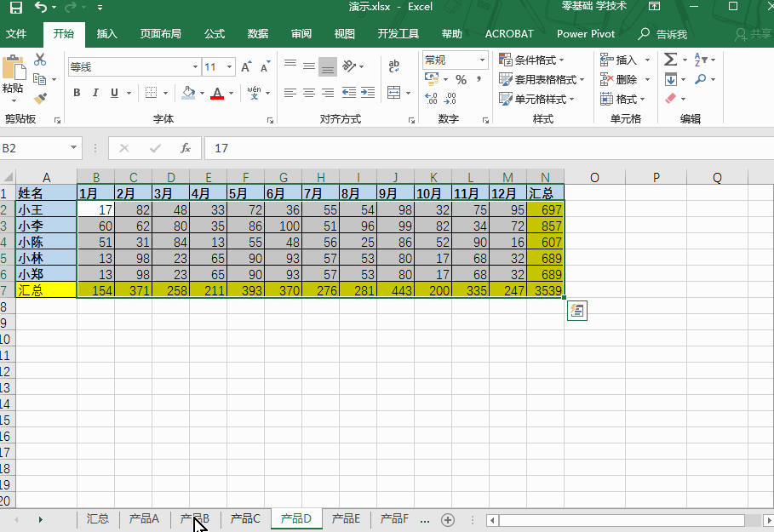Switch to the 插入 Insert ribbon tab
Image resolution: width=774 pixels, height=532 pixels.
click(x=106, y=34)
